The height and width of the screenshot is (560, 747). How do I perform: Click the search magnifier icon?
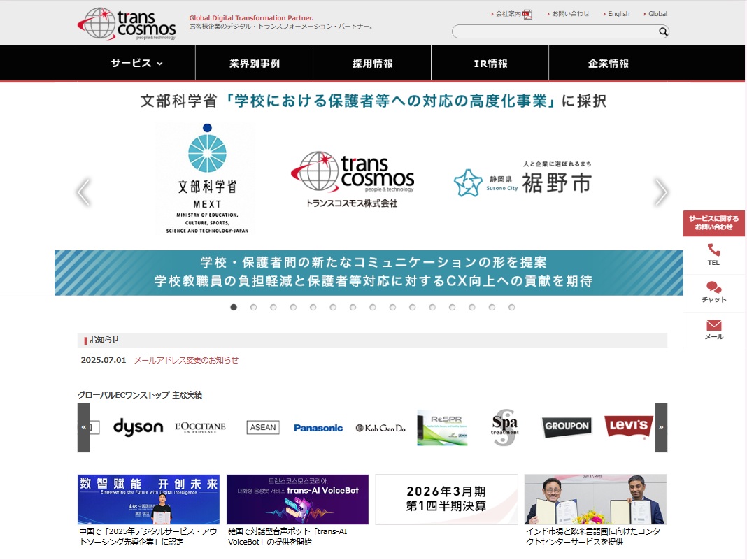pos(662,31)
